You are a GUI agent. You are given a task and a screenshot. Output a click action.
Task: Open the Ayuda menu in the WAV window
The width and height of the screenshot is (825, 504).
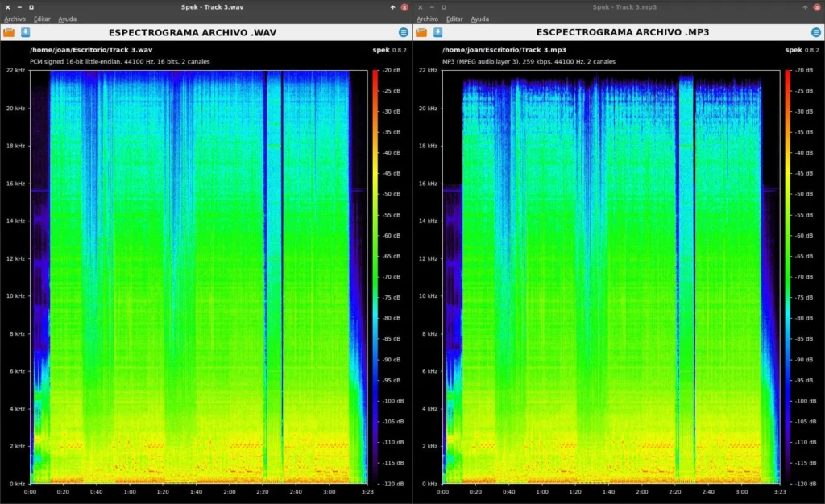click(68, 19)
